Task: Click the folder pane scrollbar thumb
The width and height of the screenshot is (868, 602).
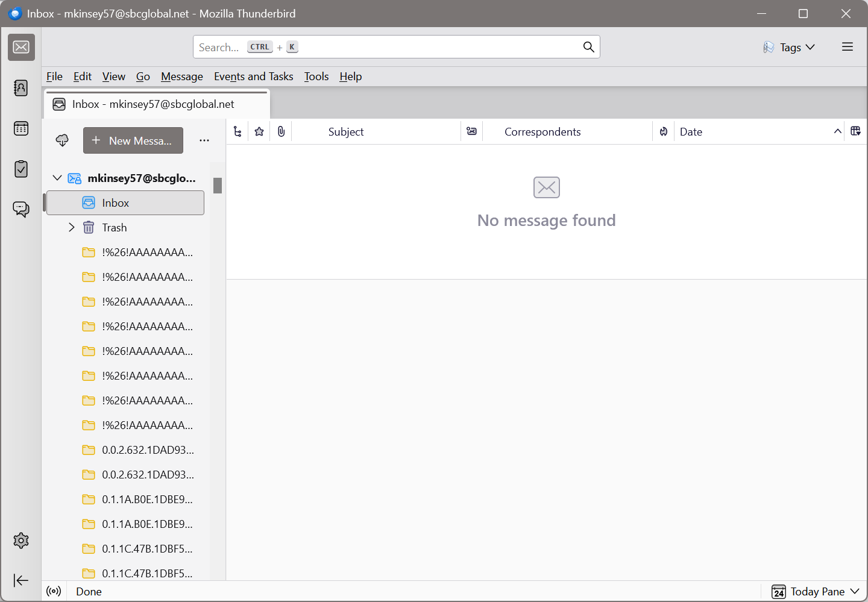Action: point(218,186)
